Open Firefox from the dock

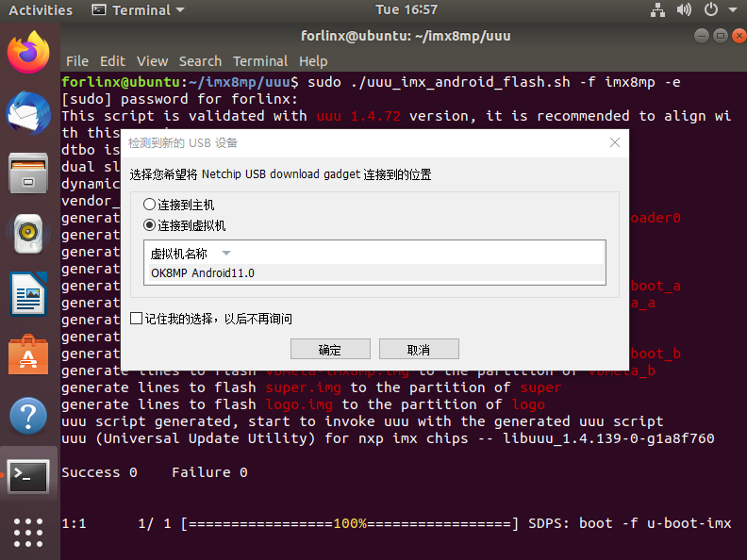[28, 53]
